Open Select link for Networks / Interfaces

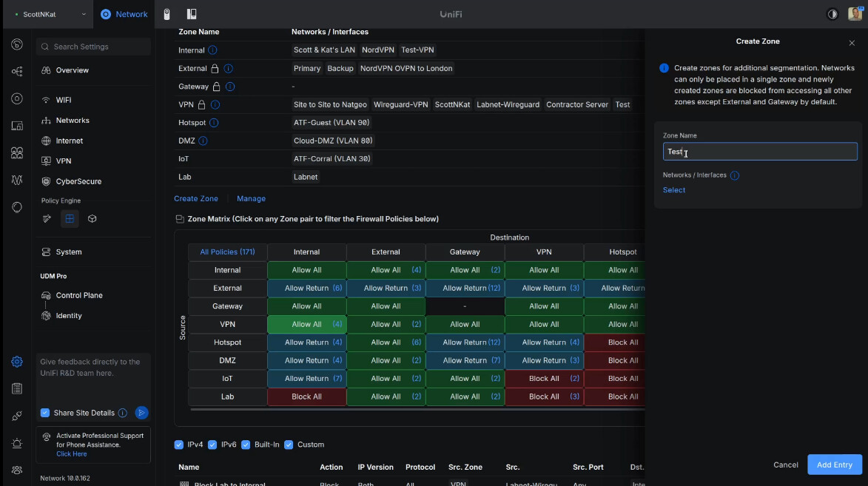click(x=673, y=190)
